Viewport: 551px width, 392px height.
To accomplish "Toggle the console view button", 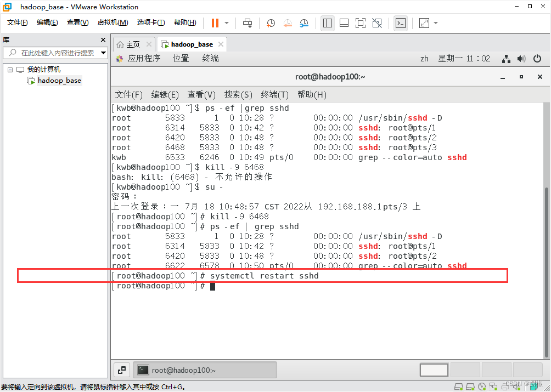I will tap(401, 23).
